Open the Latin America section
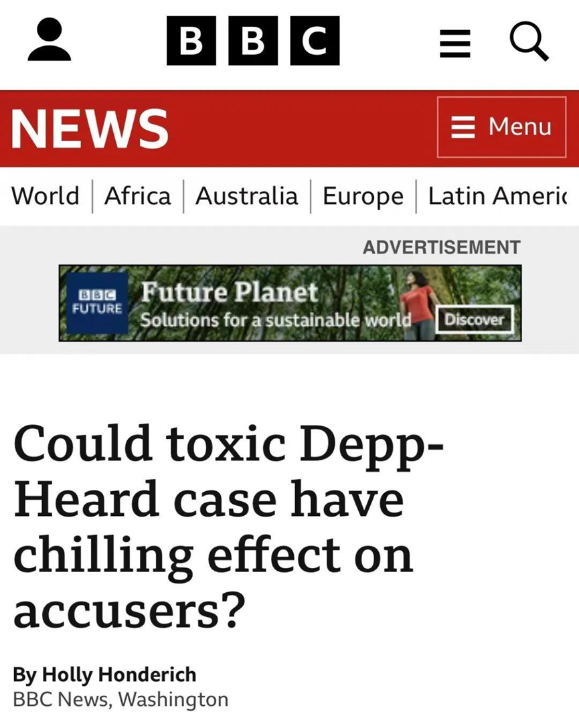Image resolution: width=579 pixels, height=728 pixels. coord(498,195)
